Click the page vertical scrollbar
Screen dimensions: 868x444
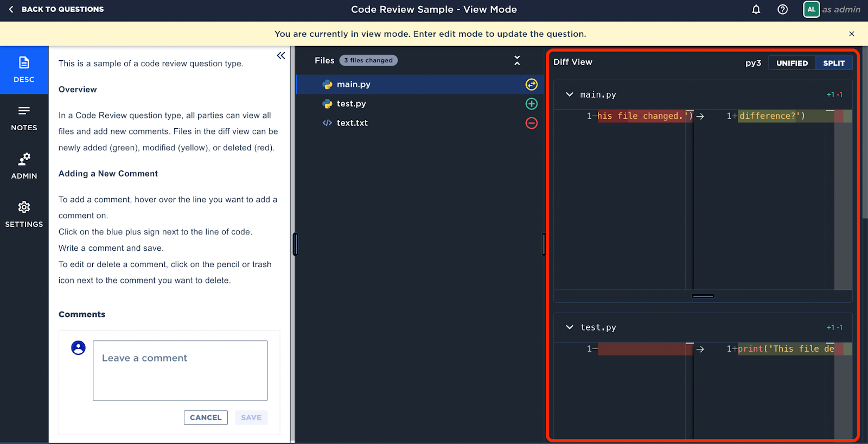pyautogui.click(x=865, y=133)
